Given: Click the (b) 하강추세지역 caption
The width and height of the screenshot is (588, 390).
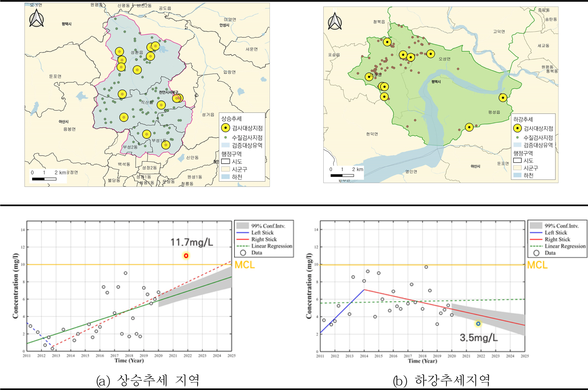Looking at the screenshot, I should pyautogui.click(x=441, y=381).
